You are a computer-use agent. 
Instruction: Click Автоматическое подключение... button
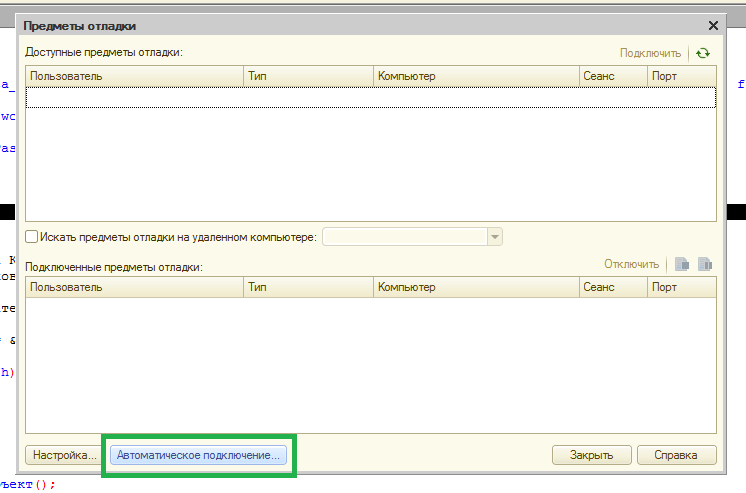199,455
